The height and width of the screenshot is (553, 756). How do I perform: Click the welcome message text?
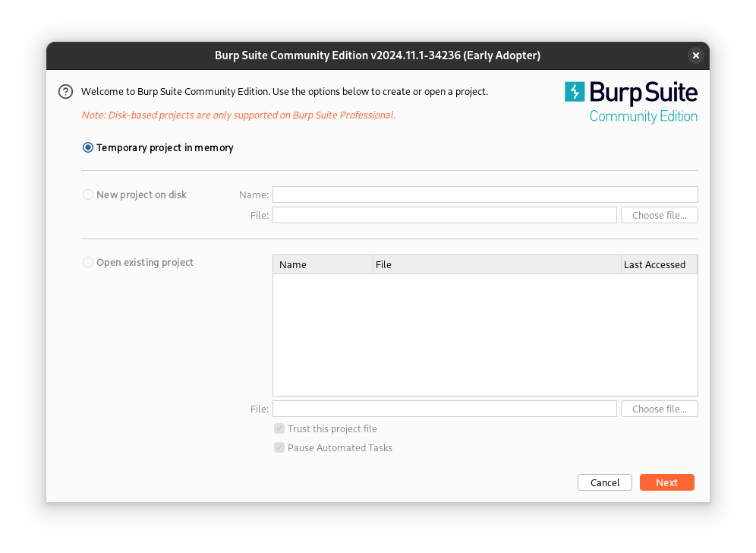click(285, 92)
